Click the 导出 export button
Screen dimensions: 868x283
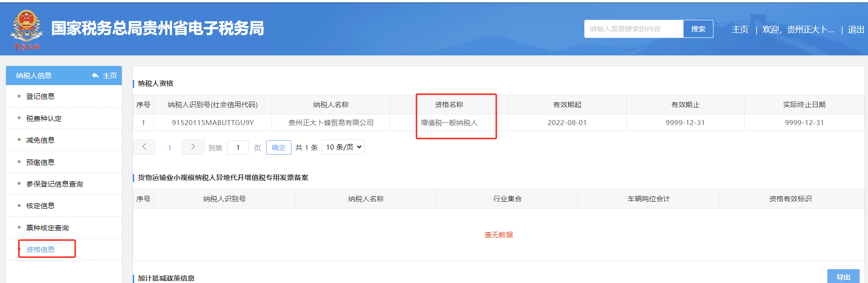[x=843, y=277]
